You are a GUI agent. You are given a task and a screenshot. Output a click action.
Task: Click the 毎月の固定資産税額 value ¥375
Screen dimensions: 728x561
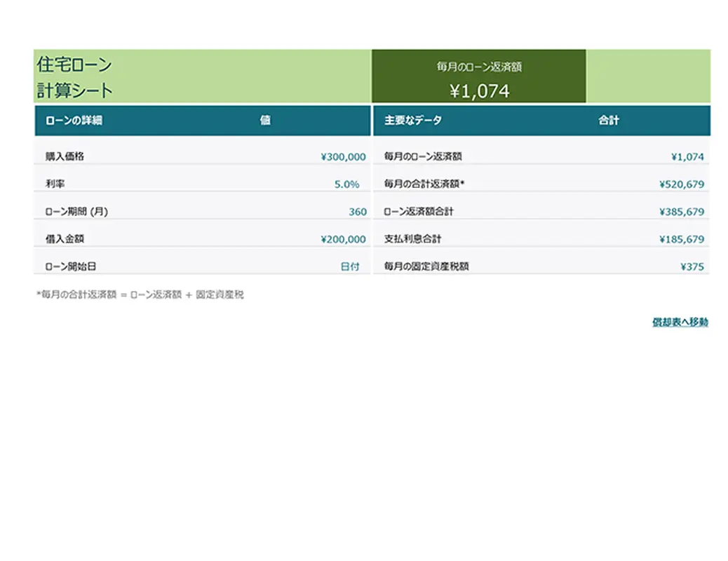(x=692, y=266)
